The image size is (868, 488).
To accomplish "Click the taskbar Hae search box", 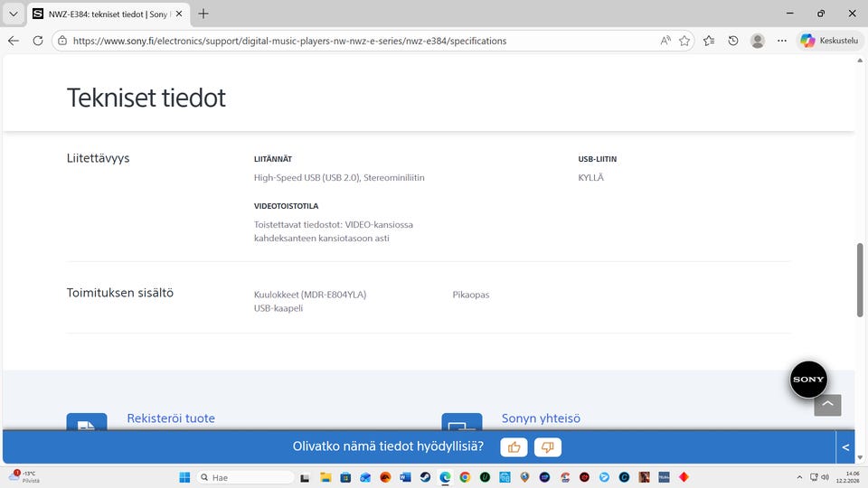I will [x=245, y=477].
